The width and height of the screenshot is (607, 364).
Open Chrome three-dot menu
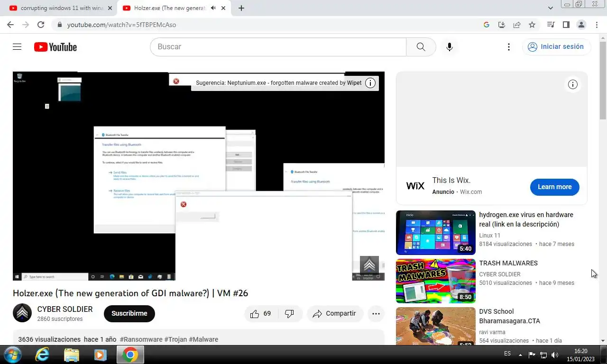(x=596, y=25)
